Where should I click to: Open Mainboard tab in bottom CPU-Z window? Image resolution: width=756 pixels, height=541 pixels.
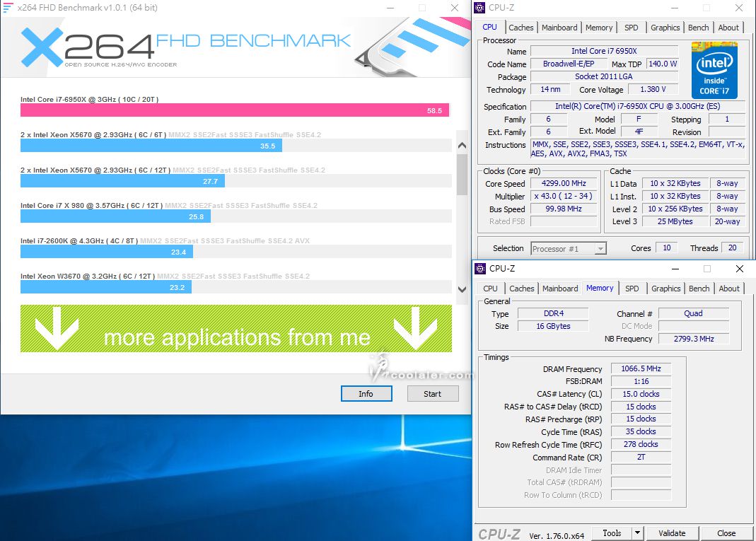click(x=560, y=289)
